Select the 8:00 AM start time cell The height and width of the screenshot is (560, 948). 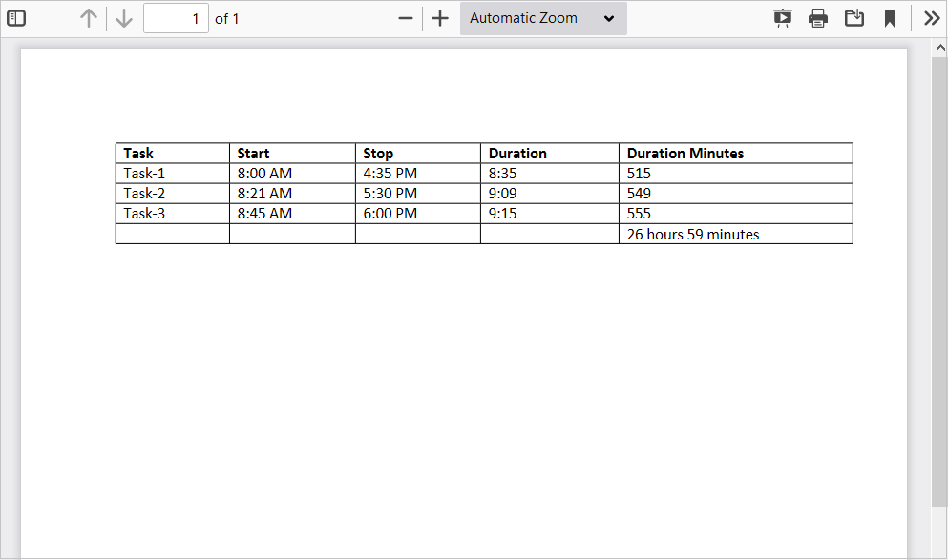click(x=264, y=174)
